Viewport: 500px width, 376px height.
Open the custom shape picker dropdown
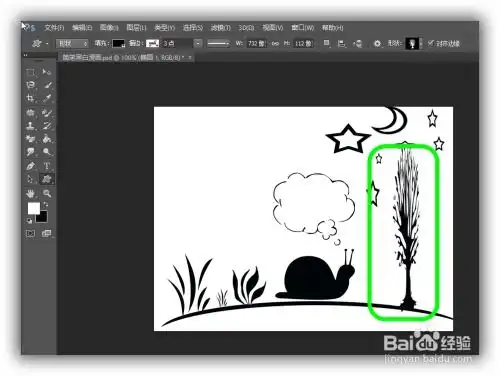tap(421, 43)
